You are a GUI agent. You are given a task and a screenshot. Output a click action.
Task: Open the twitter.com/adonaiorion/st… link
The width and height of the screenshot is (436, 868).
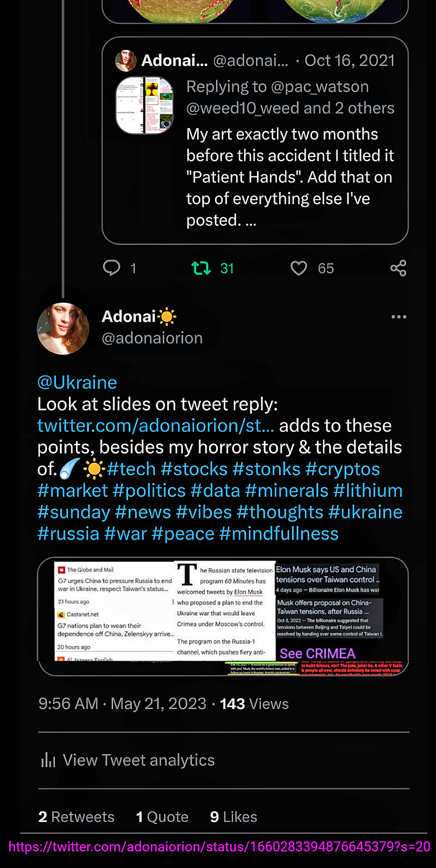coord(156,426)
